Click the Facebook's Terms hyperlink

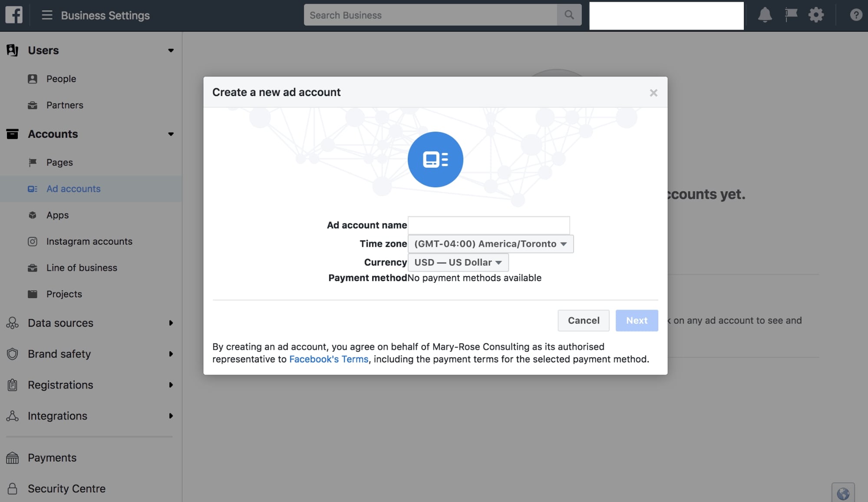[328, 359]
